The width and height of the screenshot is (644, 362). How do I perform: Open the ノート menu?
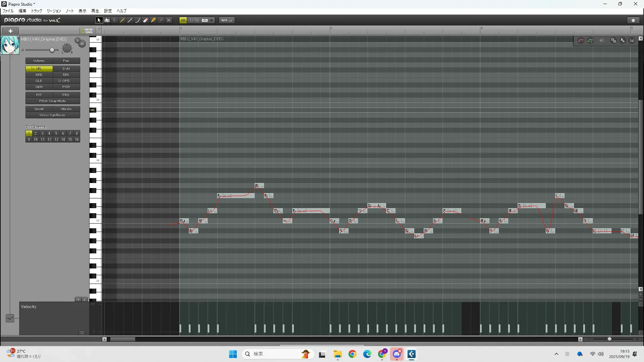pyautogui.click(x=70, y=11)
